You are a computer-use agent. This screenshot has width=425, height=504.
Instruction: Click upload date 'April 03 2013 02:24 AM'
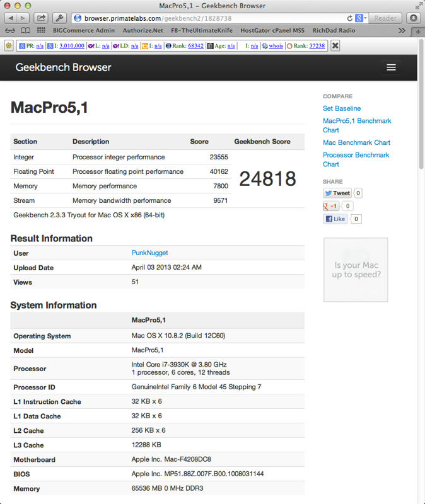click(x=166, y=267)
